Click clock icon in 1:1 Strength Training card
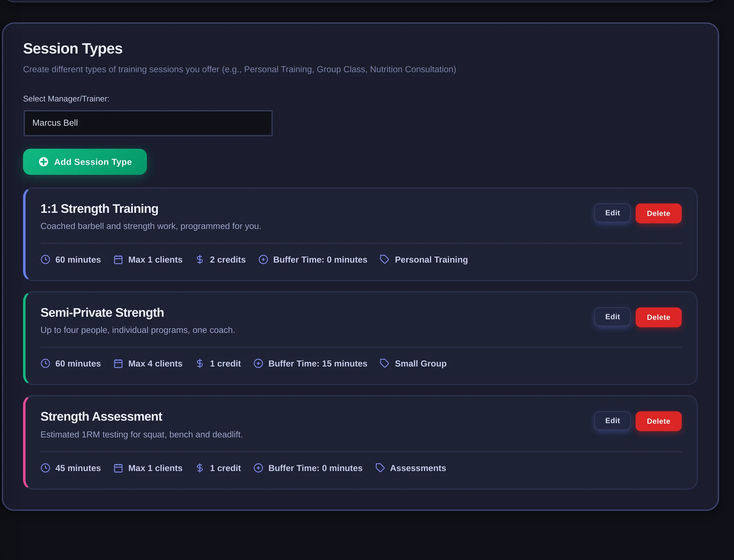 coord(45,259)
